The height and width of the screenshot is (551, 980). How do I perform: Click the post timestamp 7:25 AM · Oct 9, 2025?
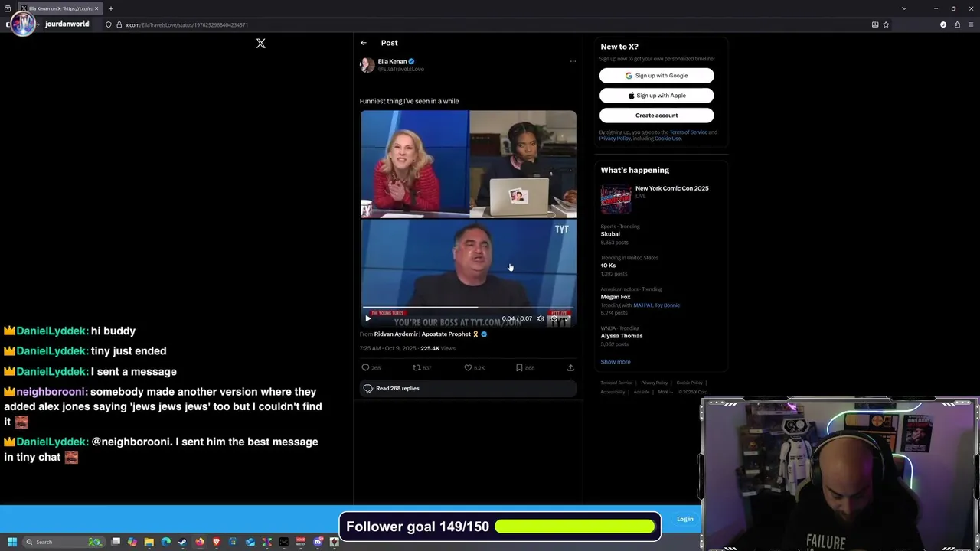click(387, 349)
